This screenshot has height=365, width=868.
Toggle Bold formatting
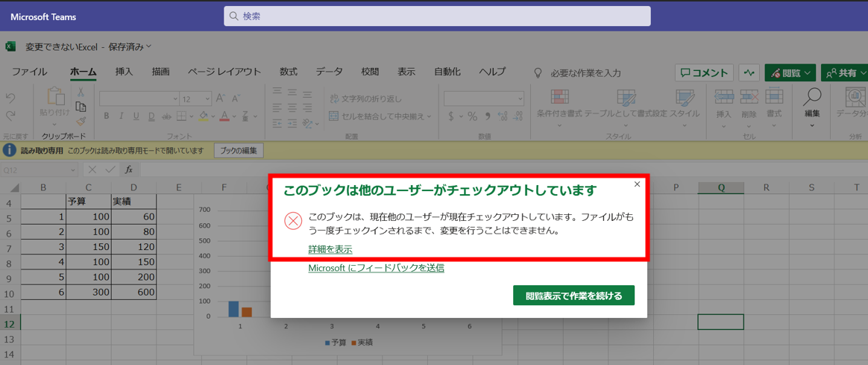(x=107, y=116)
